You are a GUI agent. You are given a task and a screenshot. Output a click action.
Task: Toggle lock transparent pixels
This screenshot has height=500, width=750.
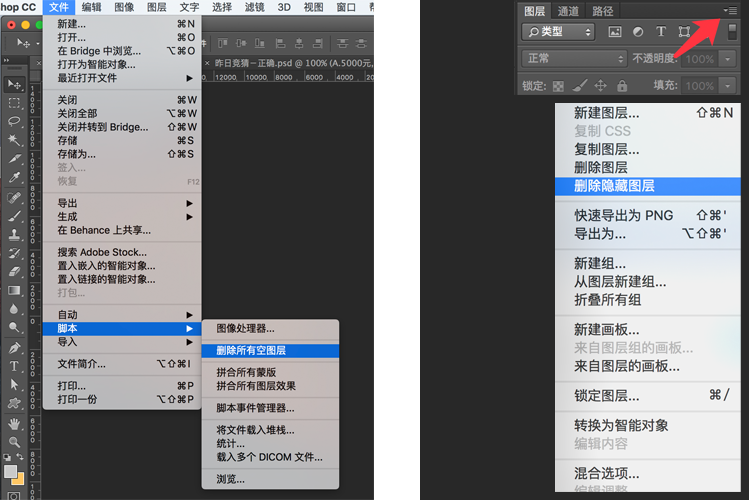[x=557, y=86]
